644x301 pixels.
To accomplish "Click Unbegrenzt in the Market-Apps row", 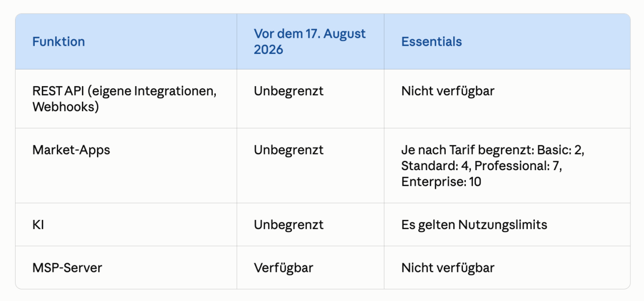I will [288, 150].
